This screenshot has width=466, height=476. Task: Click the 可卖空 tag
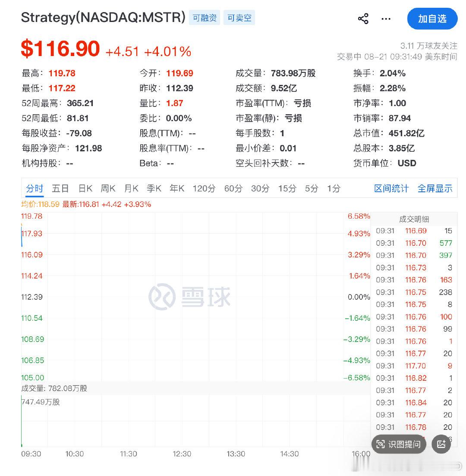[239, 18]
